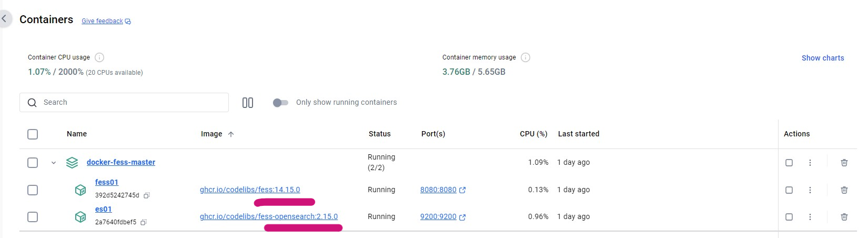
Task: Collapse the docker-fess-master group
Action: click(54, 163)
